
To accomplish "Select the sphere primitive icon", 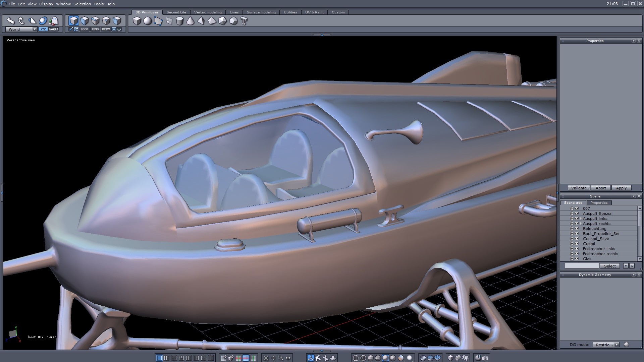I will click(148, 21).
